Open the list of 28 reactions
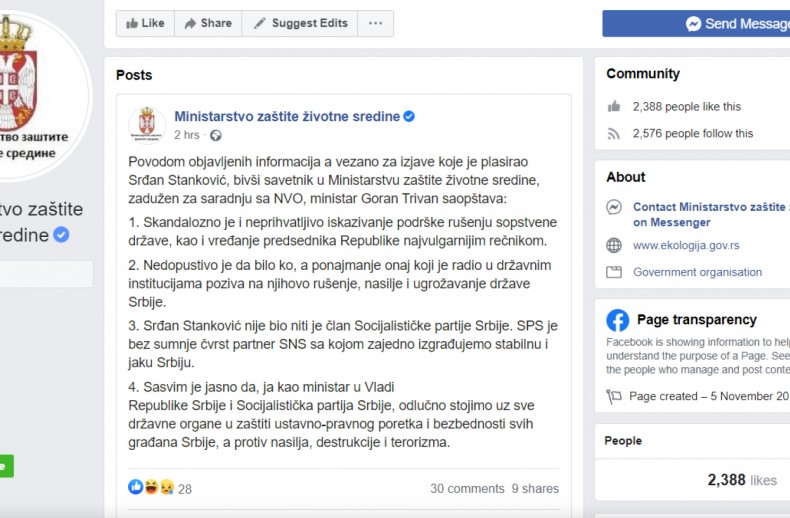 tap(185, 489)
